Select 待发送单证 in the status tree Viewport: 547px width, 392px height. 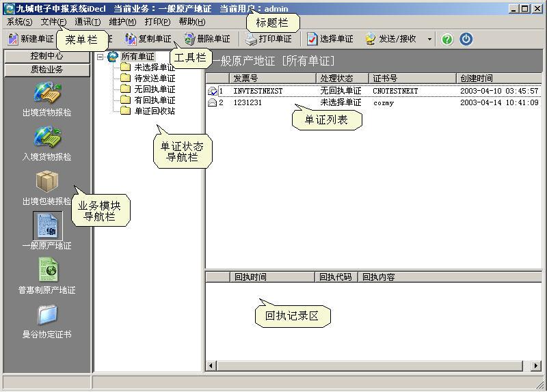pos(154,78)
